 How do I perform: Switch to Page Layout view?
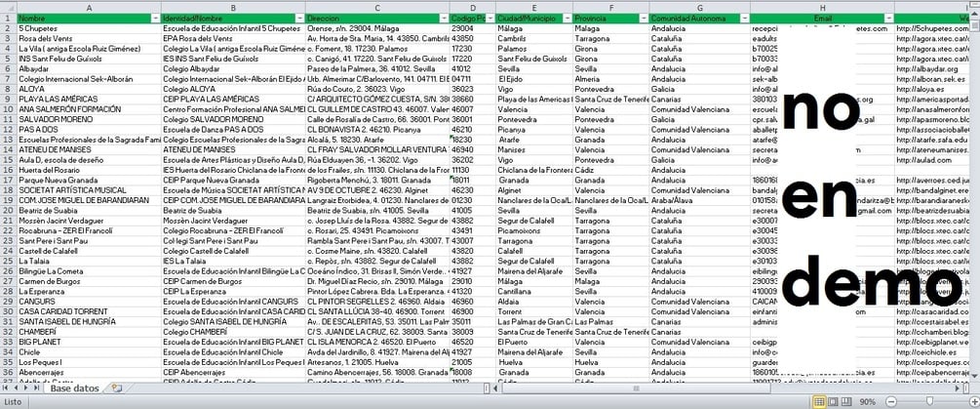click(x=833, y=401)
